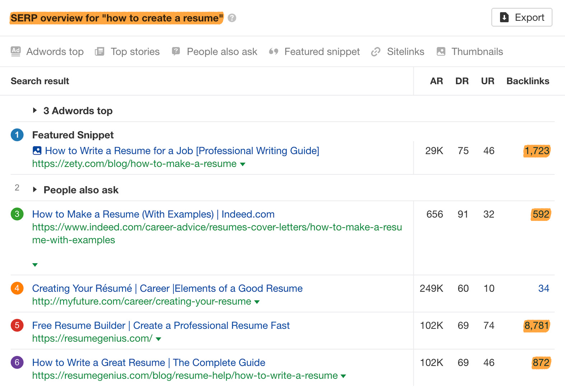
Task: Click the Sitelinks chain icon
Action: (x=375, y=52)
